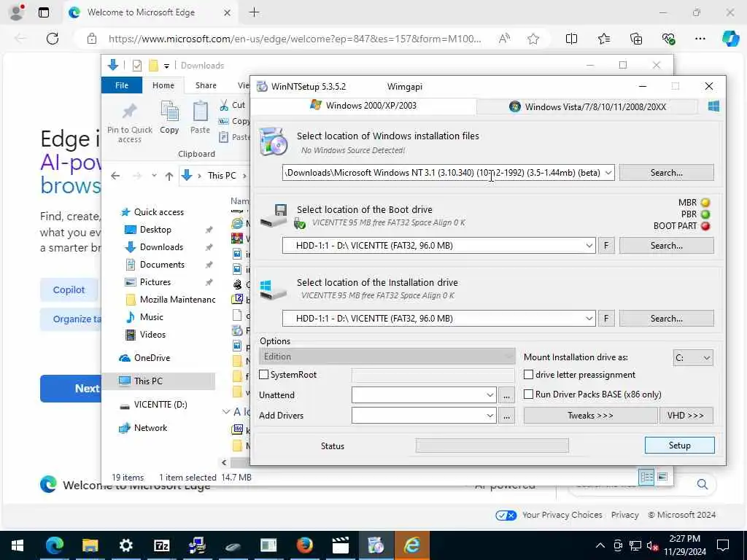Open the Windows Start menu
This screenshot has width=747, height=560.
point(18,545)
